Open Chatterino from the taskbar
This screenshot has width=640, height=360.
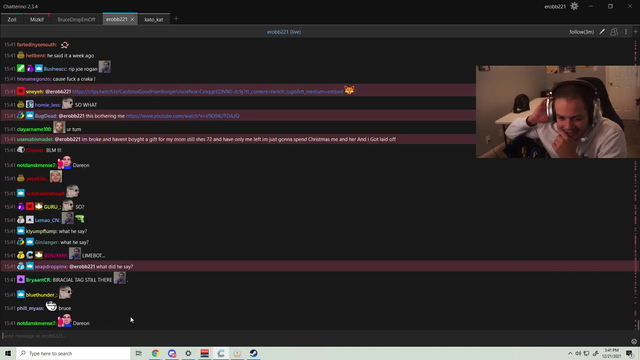point(221,353)
